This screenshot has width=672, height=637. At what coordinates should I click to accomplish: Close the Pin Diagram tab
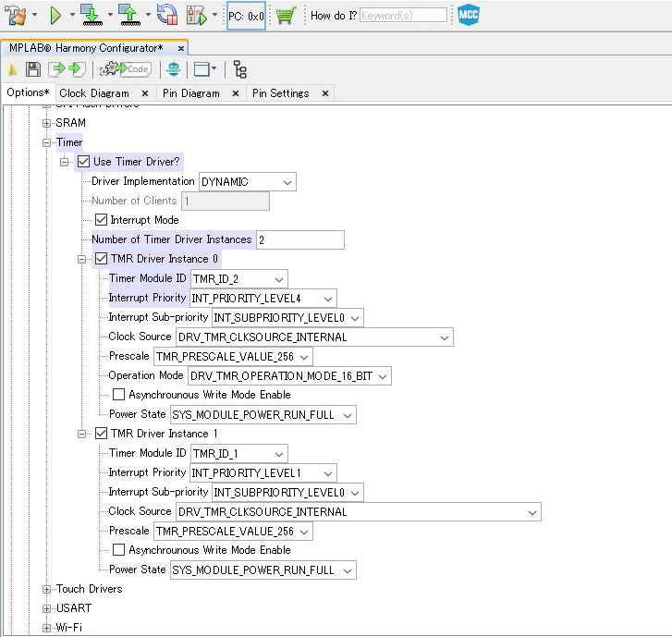[236, 93]
